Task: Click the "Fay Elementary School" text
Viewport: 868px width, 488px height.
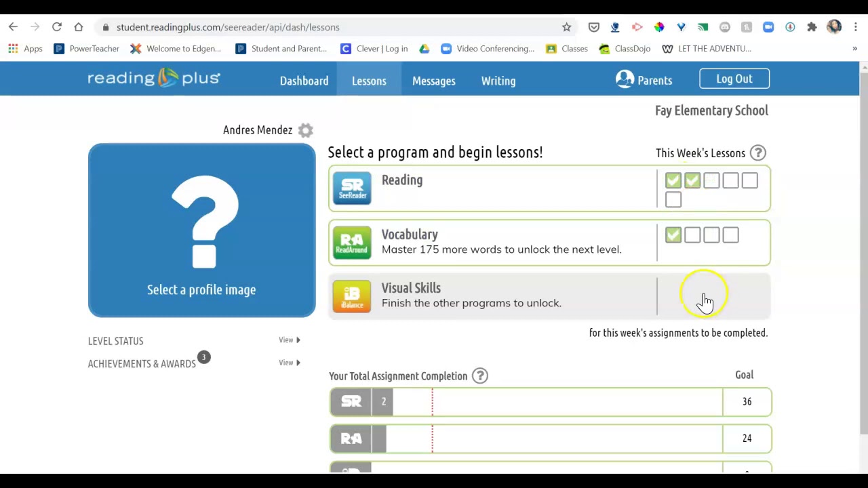Action: pyautogui.click(x=711, y=110)
